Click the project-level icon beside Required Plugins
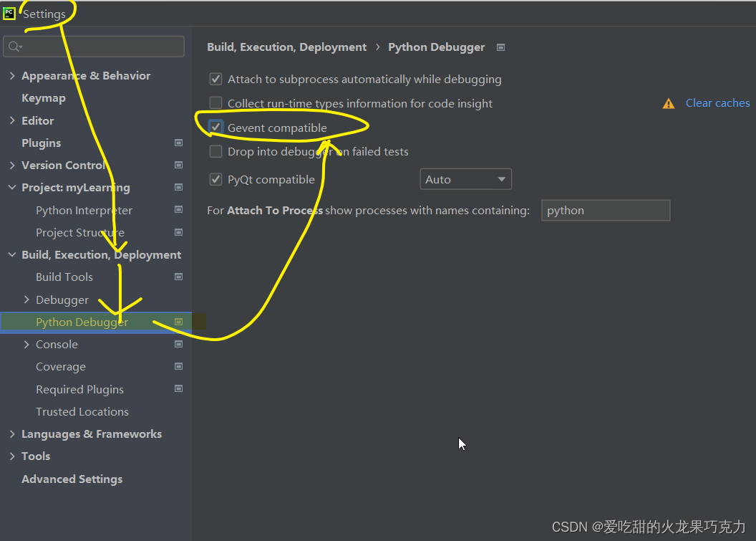This screenshot has width=756, height=541. (178, 388)
